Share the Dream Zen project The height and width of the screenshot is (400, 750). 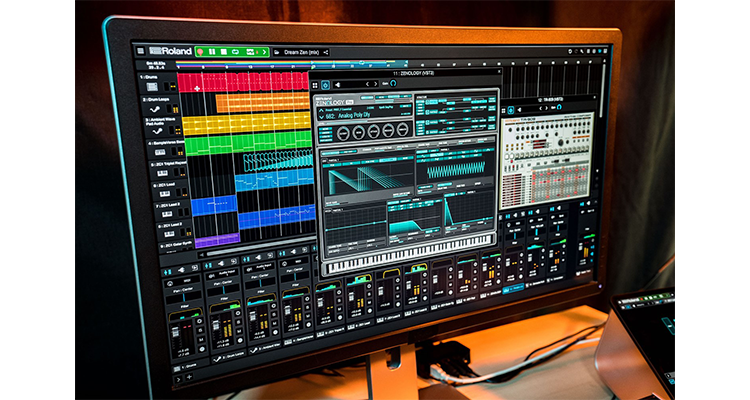326,53
